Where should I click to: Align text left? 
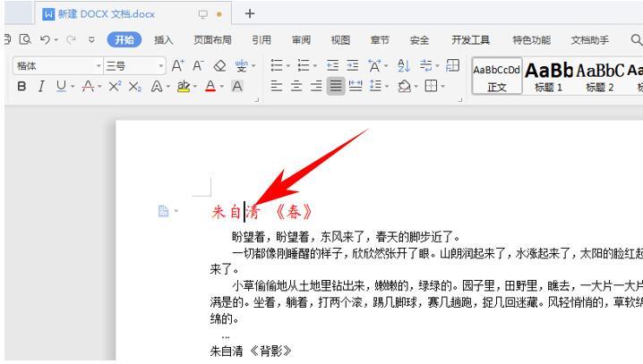click(277, 86)
